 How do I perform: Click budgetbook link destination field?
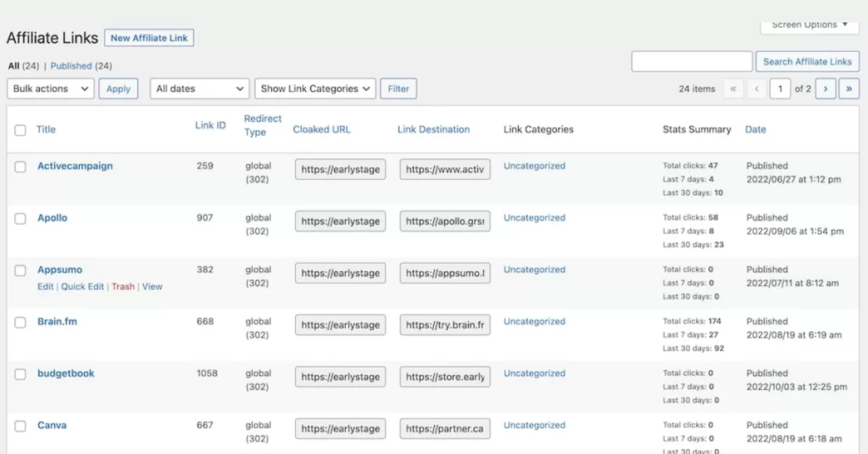point(445,377)
